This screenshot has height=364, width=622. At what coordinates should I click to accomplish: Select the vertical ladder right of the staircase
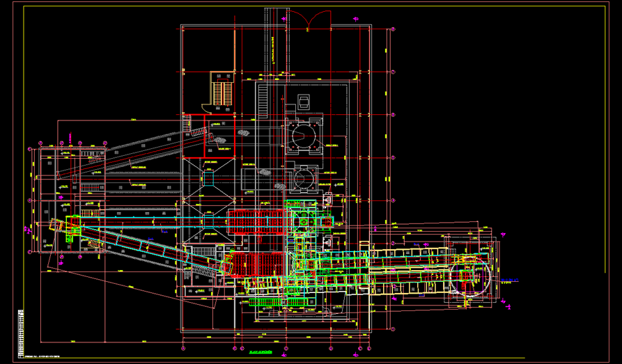263,94
